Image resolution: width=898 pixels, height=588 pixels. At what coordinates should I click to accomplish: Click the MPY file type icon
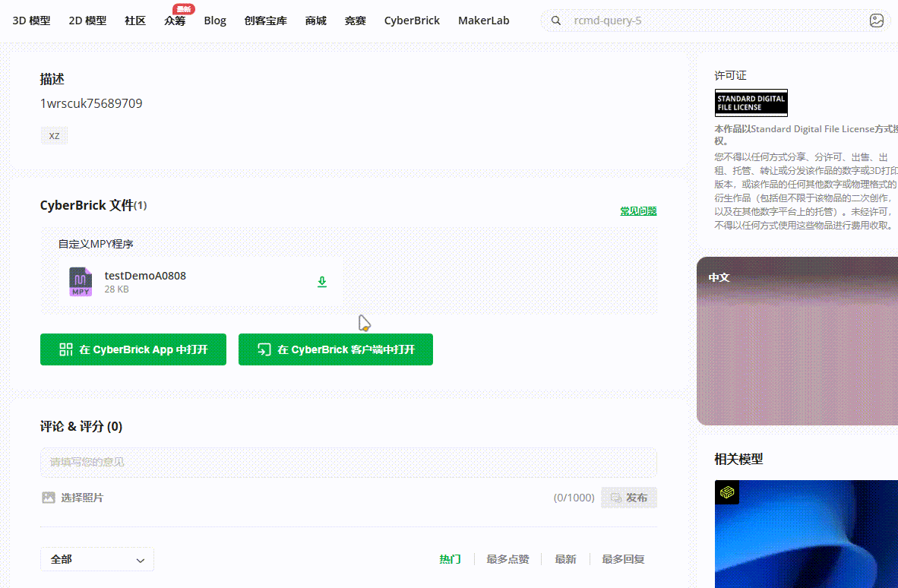point(81,282)
